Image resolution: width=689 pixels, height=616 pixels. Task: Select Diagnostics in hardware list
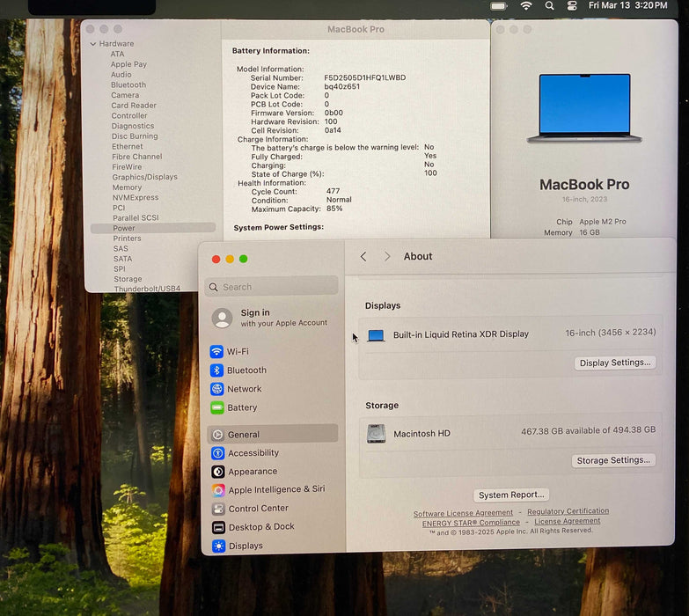point(133,126)
